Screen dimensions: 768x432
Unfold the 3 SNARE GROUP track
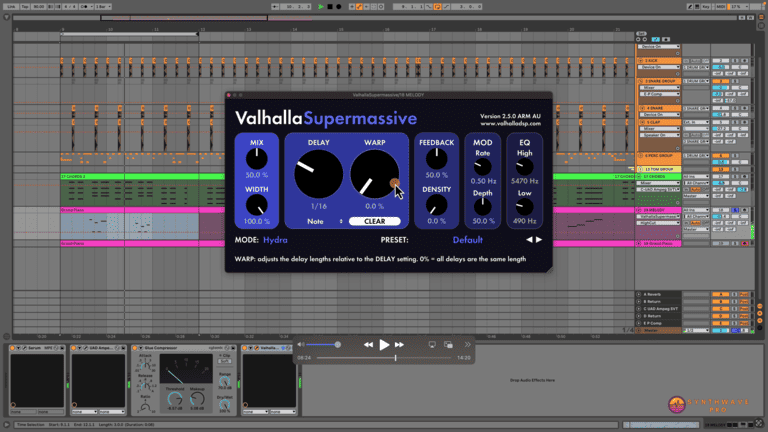tap(640, 81)
